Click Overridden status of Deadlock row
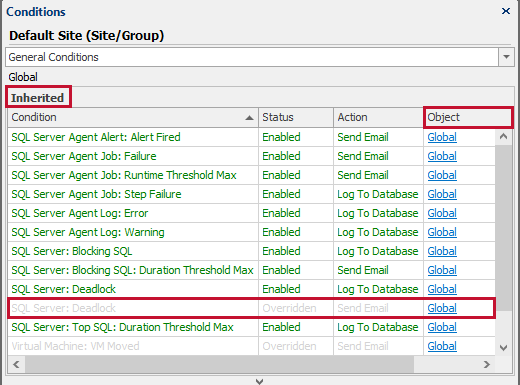Image resolution: width=520 pixels, height=385 pixels. 289,308
